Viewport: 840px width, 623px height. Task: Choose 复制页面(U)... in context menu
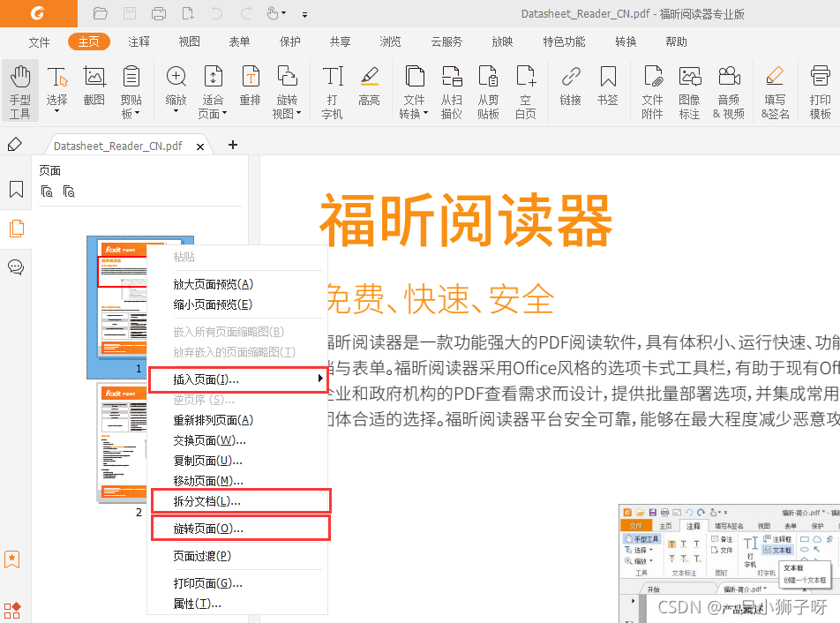(237, 461)
